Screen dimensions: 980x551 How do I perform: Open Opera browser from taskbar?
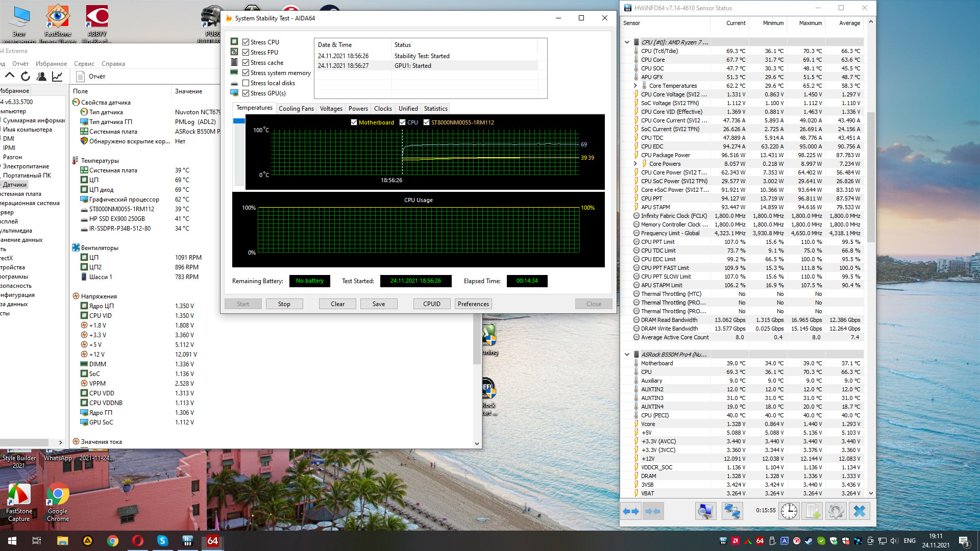tap(137, 541)
